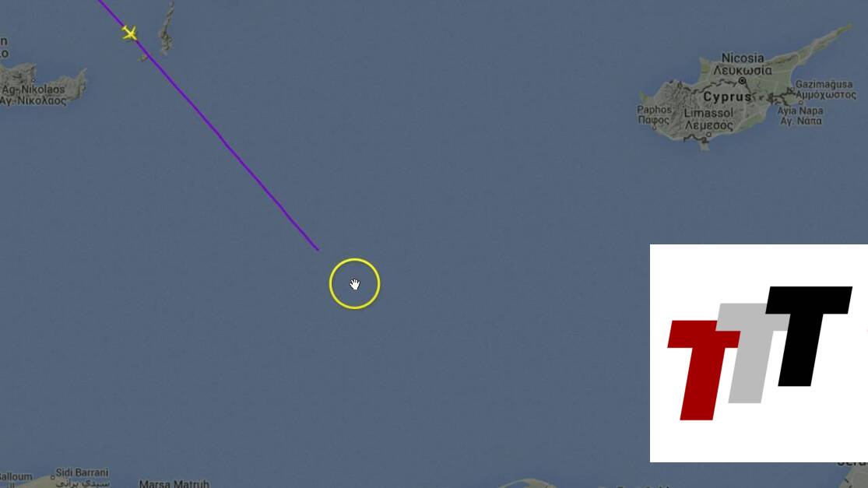Click the red T in the logo
The width and height of the screenshot is (868, 488).
coord(703,370)
